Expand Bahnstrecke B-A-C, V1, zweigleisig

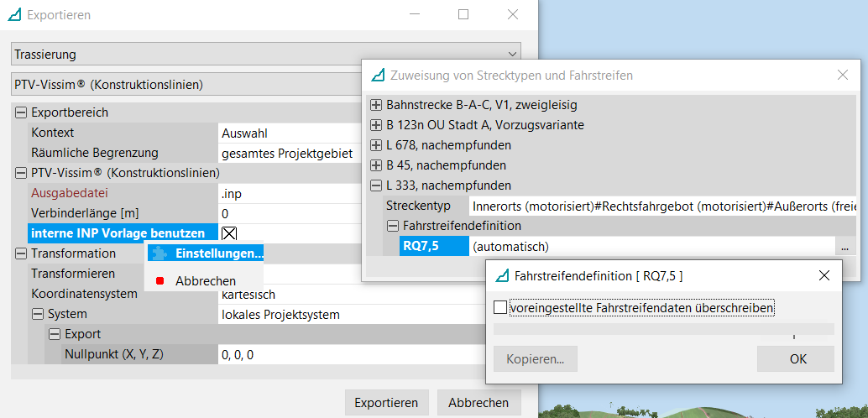tap(376, 105)
